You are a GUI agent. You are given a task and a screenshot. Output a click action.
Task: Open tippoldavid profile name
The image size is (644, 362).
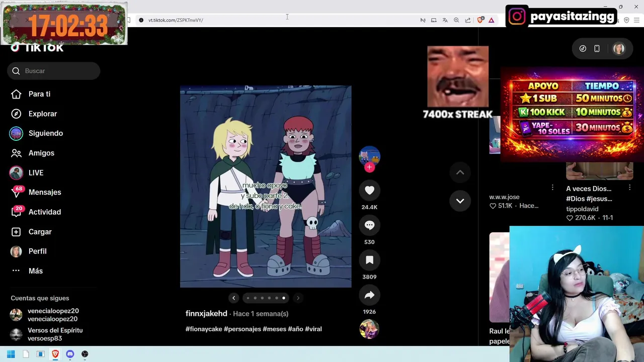click(x=582, y=209)
